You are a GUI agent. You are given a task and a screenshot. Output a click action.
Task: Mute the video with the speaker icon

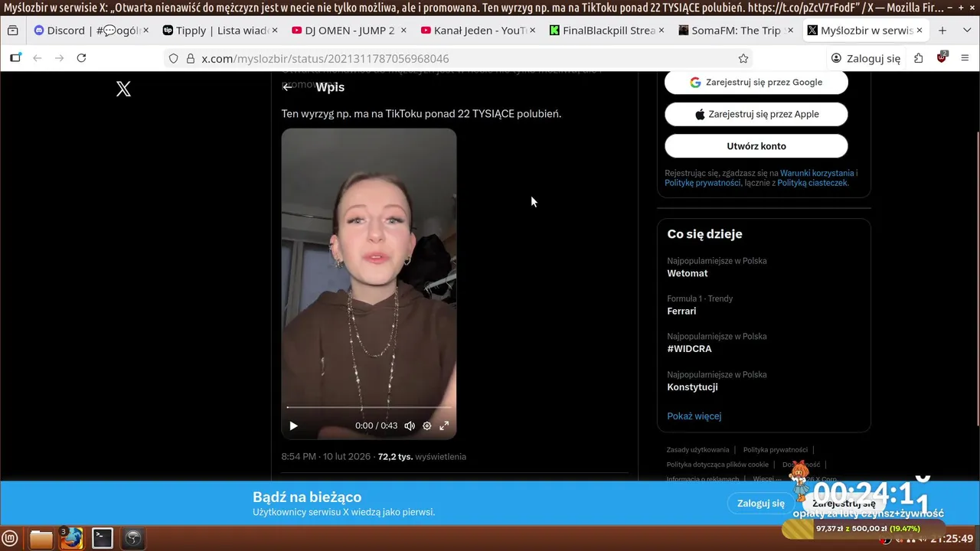pos(410,425)
